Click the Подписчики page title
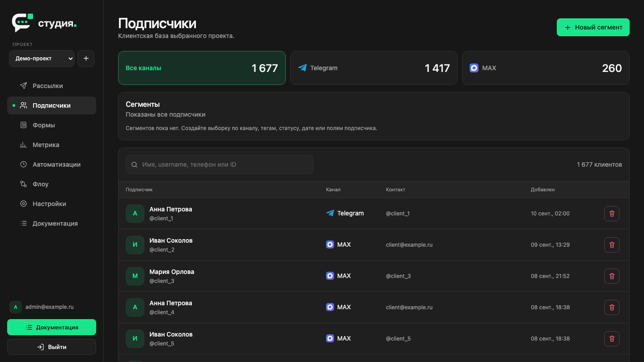 click(x=157, y=23)
